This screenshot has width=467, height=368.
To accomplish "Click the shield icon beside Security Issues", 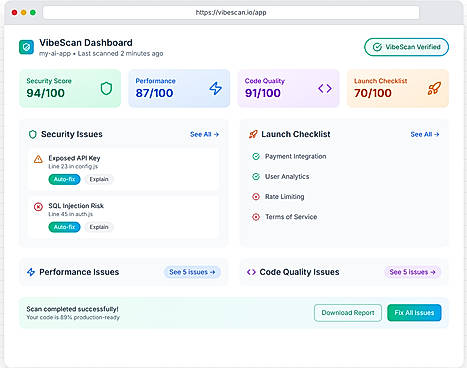I will [33, 134].
